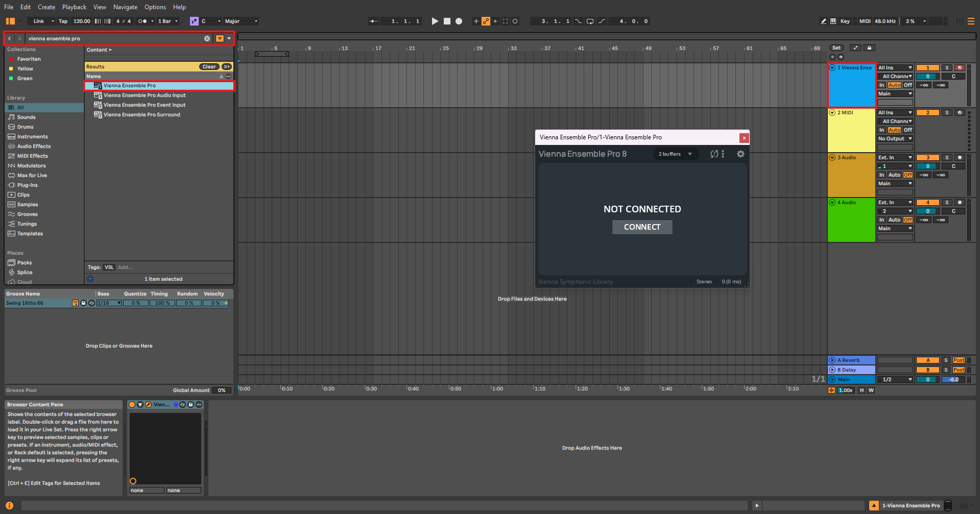Image resolution: width=980 pixels, height=514 pixels.
Task: Open Vienna Ensemble Pro settings gear
Action: (740, 154)
